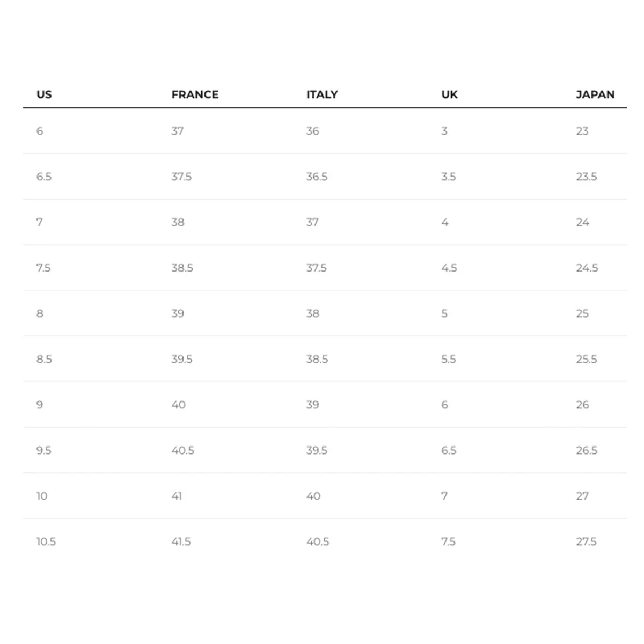Select Japan size 27.5 cell
Viewport: 644px width, 644px height.
586,541
